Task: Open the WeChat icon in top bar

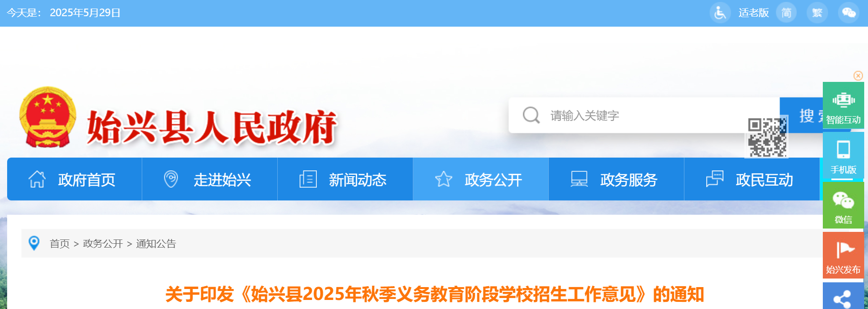Action: click(848, 13)
